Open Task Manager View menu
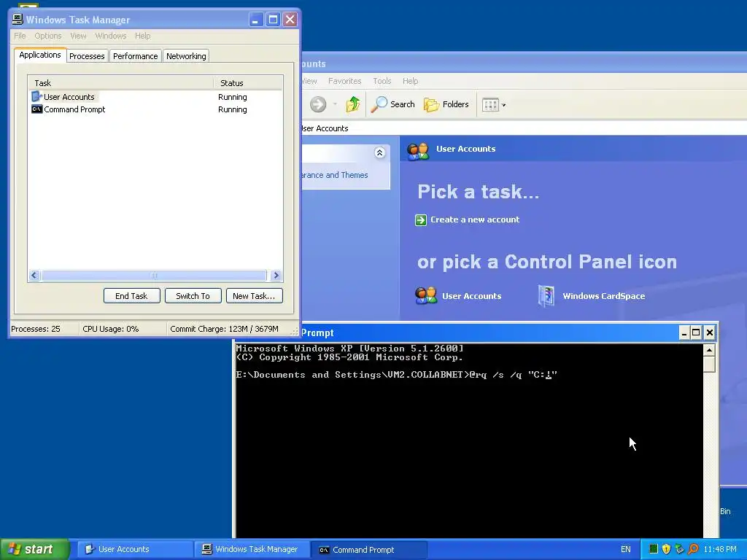 click(x=78, y=36)
